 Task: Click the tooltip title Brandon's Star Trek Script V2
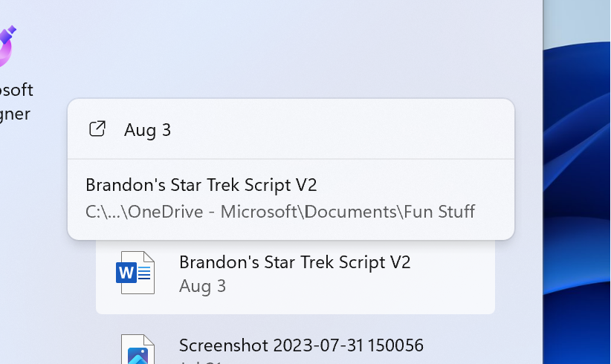click(x=201, y=185)
